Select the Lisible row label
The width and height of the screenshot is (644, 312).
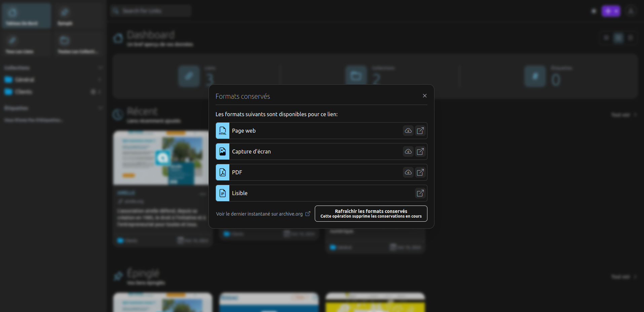240,193
